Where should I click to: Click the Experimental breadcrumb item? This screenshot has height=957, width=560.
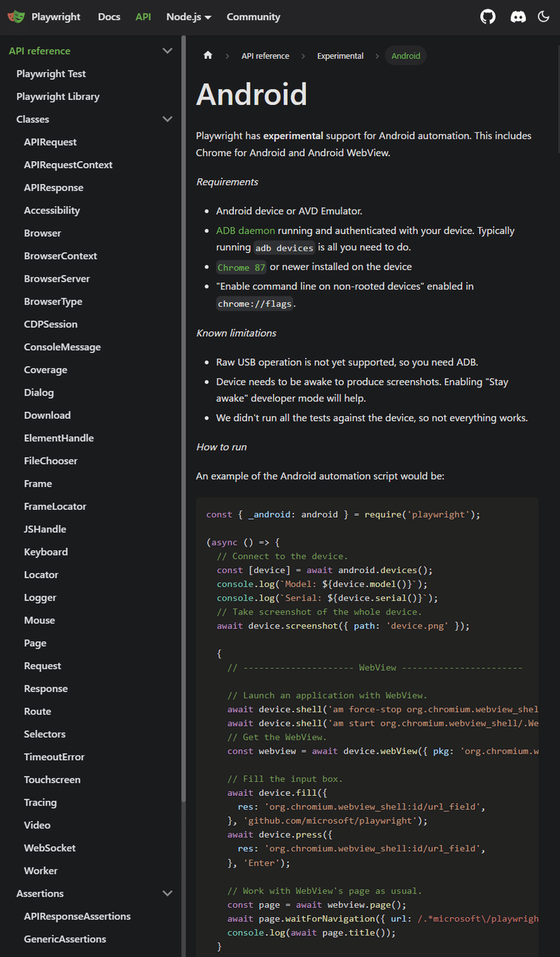click(340, 56)
